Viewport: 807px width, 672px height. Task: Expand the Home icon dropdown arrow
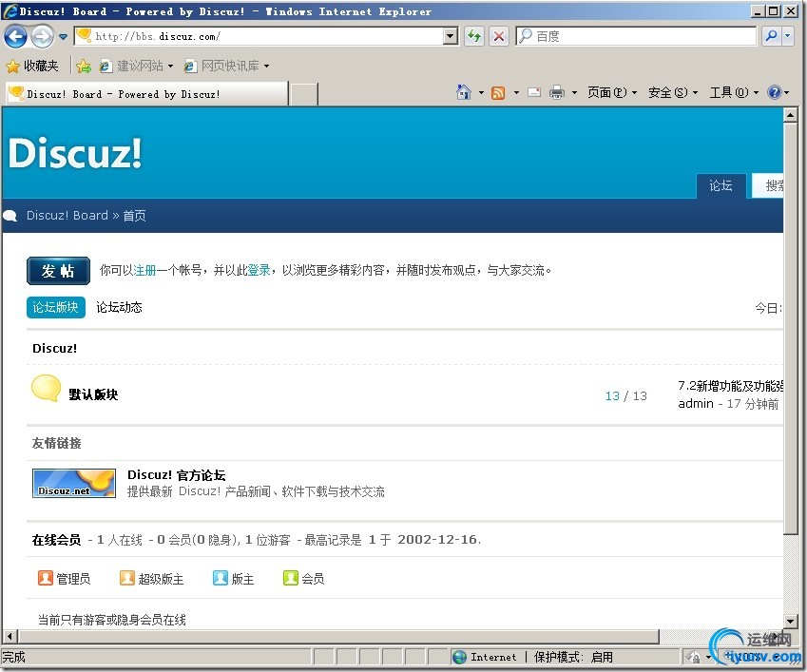[481, 92]
